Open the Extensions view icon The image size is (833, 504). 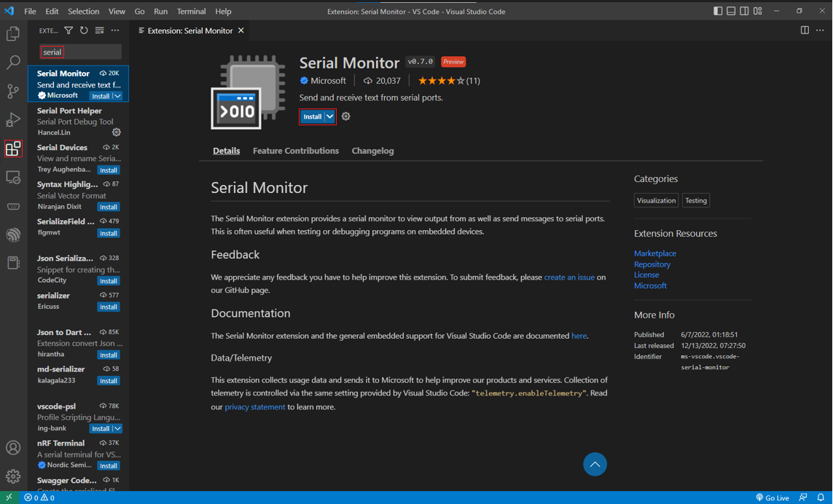pyautogui.click(x=12, y=148)
